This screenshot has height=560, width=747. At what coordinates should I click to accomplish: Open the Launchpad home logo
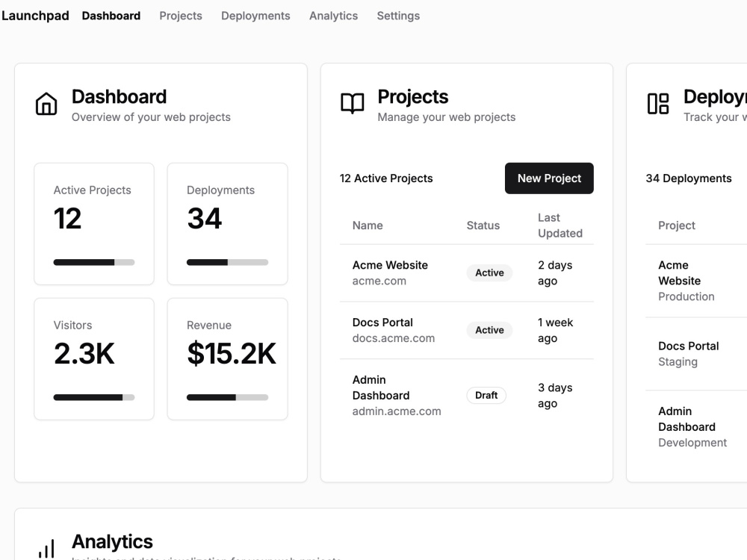(x=35, y=16)
